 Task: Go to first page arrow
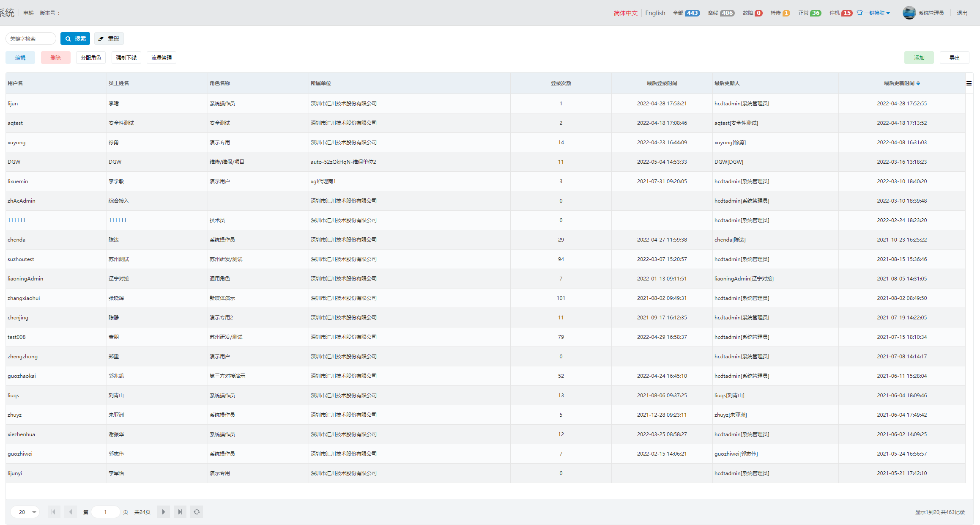[x=54, y=512]
